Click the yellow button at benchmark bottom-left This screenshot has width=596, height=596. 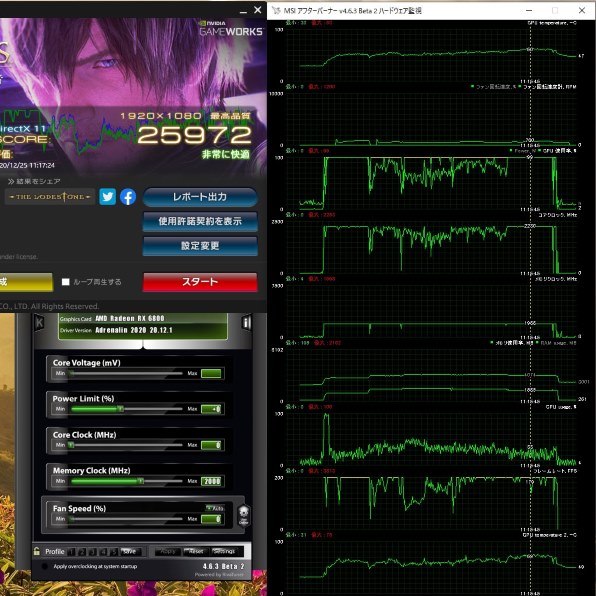pyautogui.click(x=26, y=282)
